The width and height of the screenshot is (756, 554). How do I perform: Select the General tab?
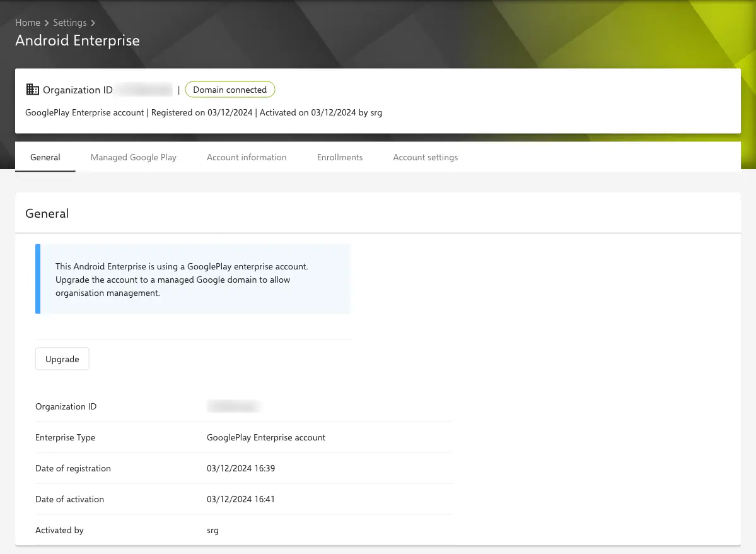click(45, 157)
